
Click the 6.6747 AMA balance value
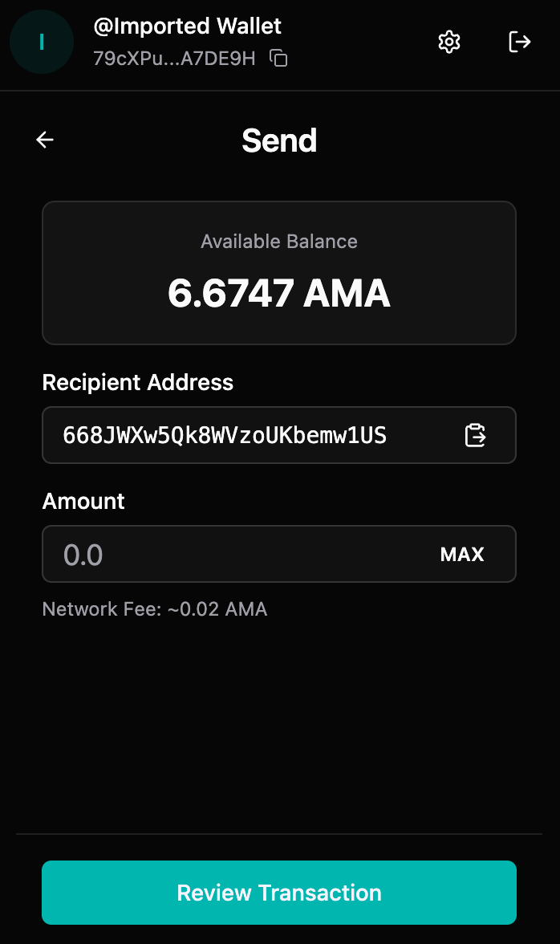[x=279, y=294]
